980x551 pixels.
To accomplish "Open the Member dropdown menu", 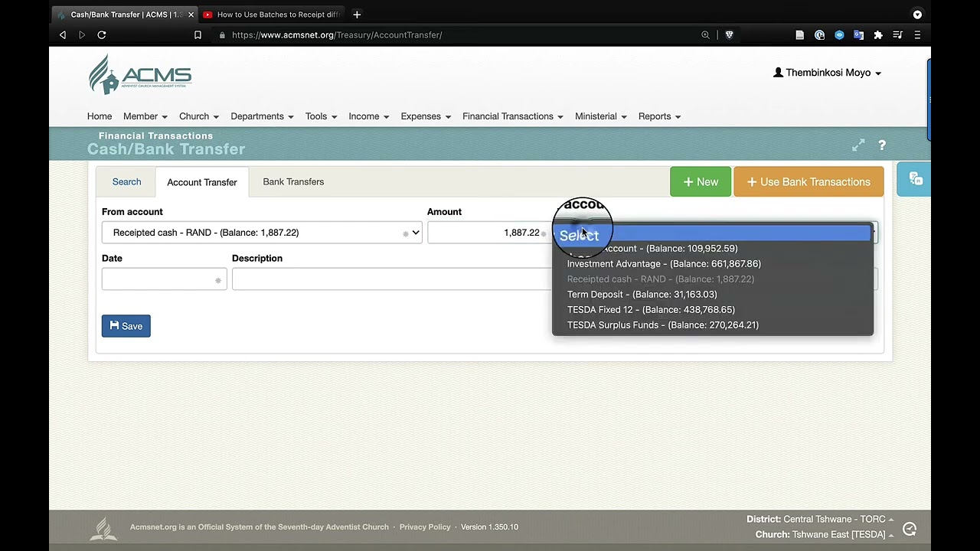I will (145, 116).
